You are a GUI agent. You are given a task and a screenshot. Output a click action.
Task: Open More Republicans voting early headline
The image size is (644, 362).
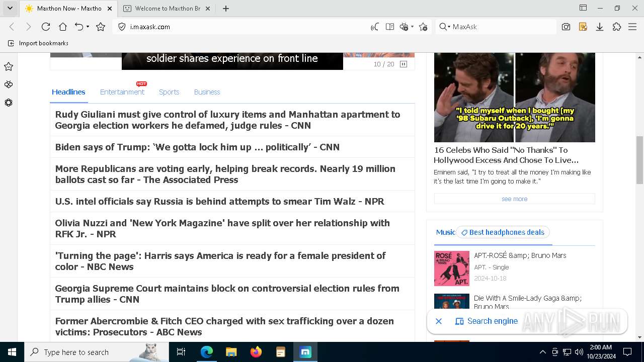(225, 174)
